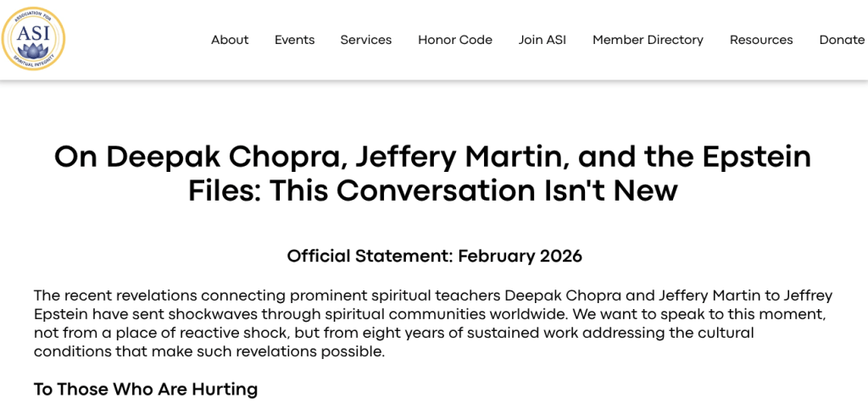Image resolution: width=868 pixels, height=403 pixels.
Task: Select Honor Code in the top navigation
Action: tap(454, 40)
